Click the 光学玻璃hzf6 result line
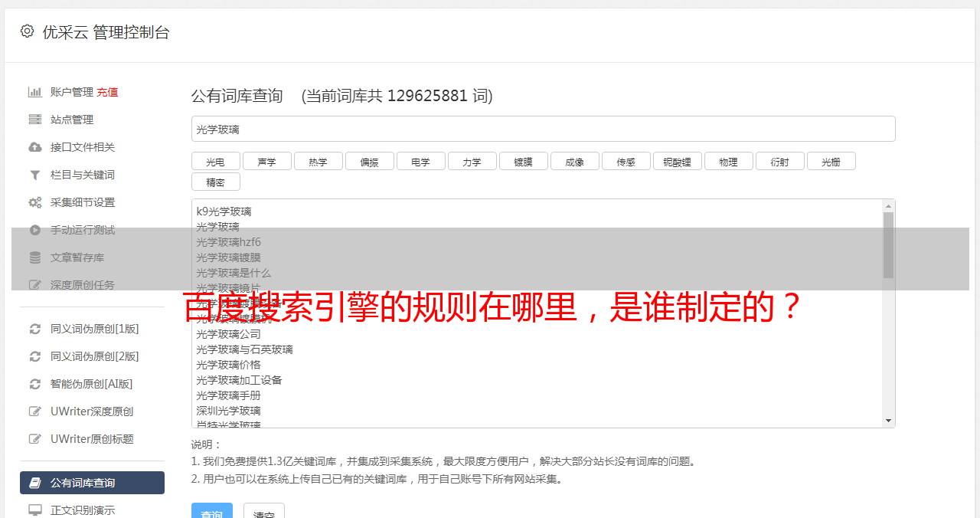 pos(228,242)
